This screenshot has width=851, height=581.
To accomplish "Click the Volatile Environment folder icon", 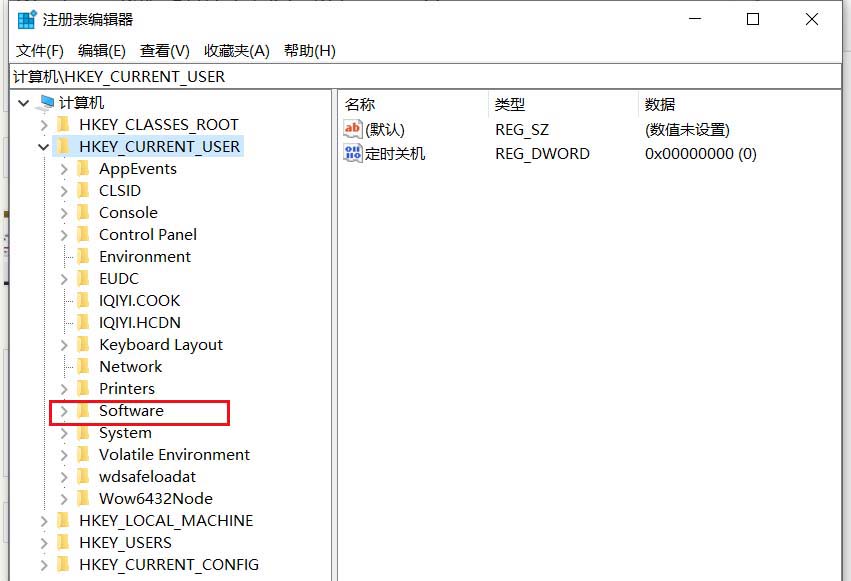I will click(83, 454).
